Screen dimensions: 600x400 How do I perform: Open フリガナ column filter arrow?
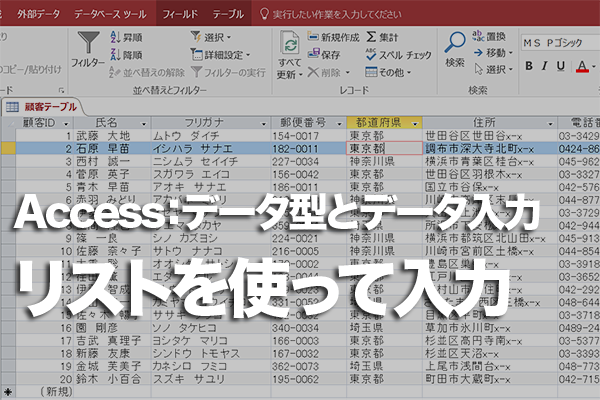coord(263,124)
